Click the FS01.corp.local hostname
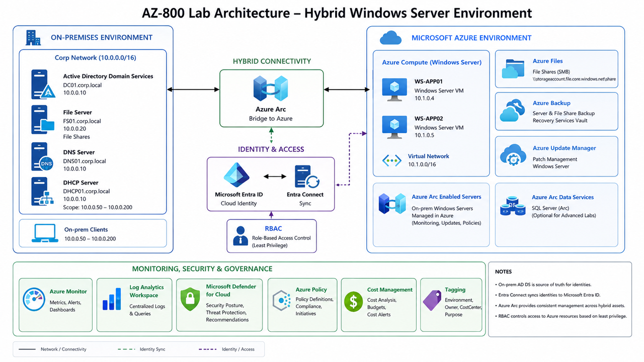The image size is (644, 362). (82, 121)
